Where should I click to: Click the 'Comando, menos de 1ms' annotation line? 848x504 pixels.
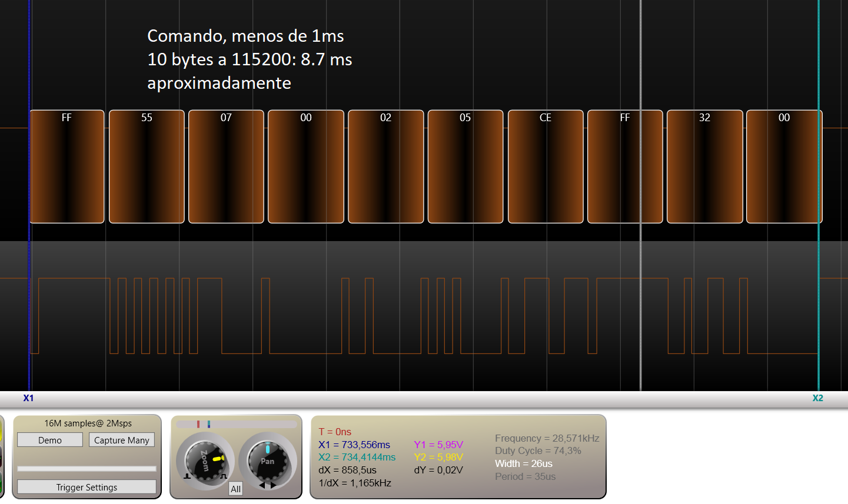pyautogui.click(x=245, y=36)
